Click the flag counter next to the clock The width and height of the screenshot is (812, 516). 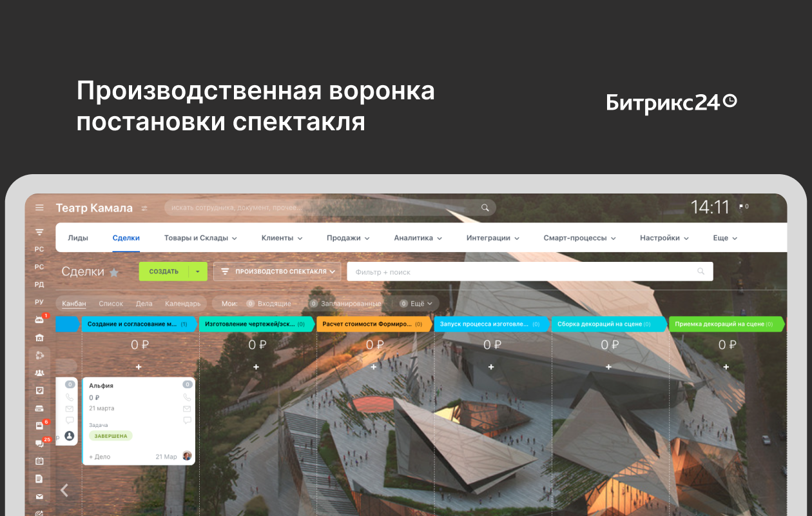pyautogui.click(x=743, y=207)
